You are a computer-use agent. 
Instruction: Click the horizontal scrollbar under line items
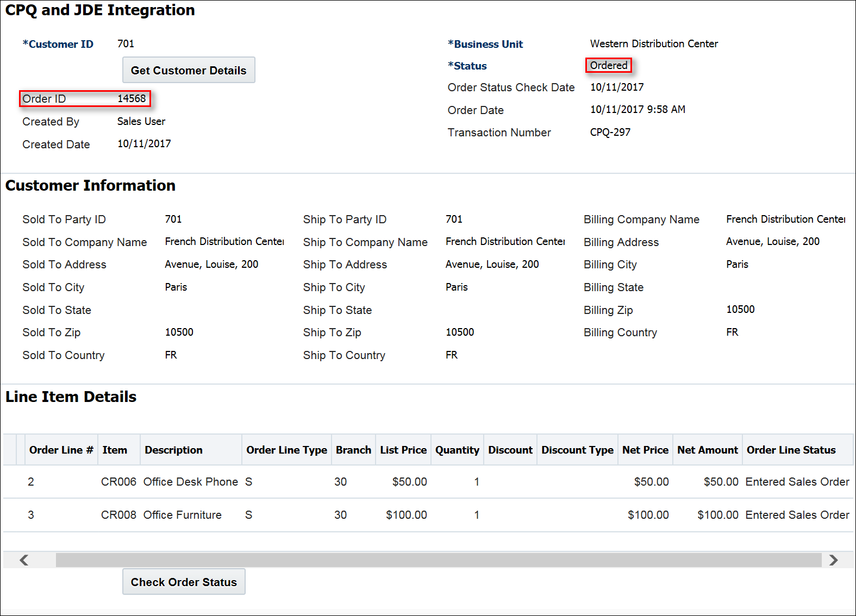click(438, 560)
